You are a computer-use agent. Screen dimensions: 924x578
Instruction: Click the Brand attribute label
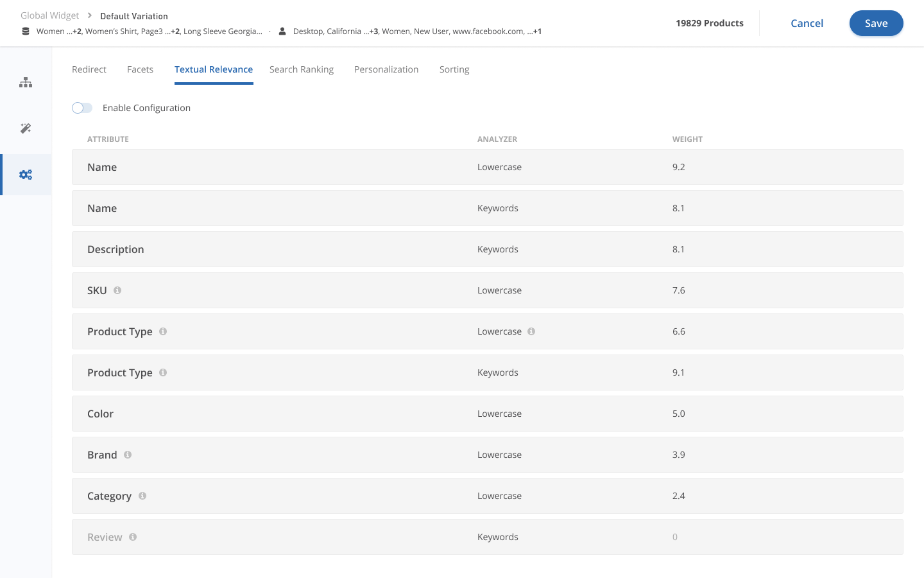coord(102,455)
